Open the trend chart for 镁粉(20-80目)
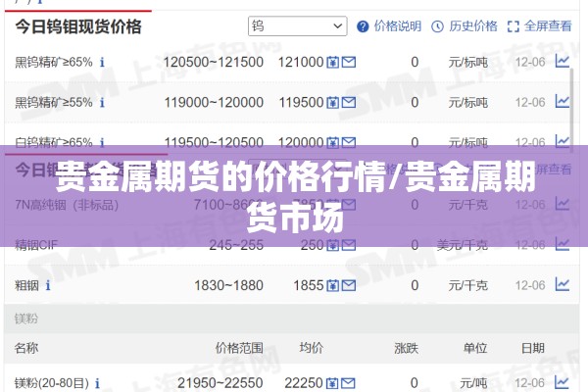The width and height of the screenshot is (588, 392). 562,382
